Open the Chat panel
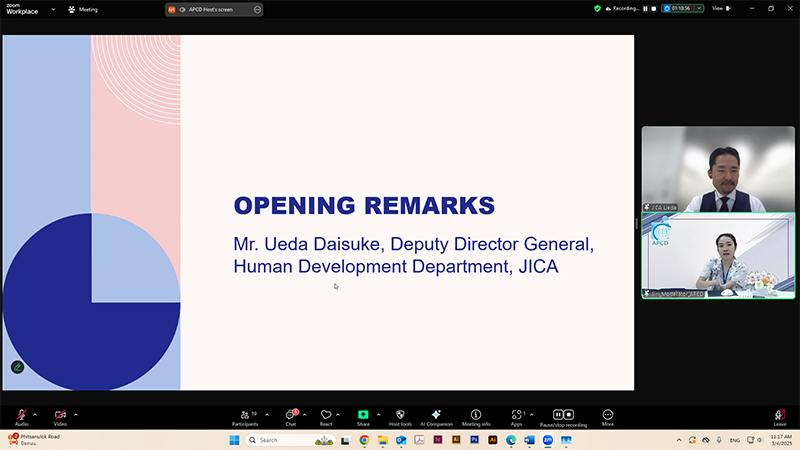 tap(291, 415)
